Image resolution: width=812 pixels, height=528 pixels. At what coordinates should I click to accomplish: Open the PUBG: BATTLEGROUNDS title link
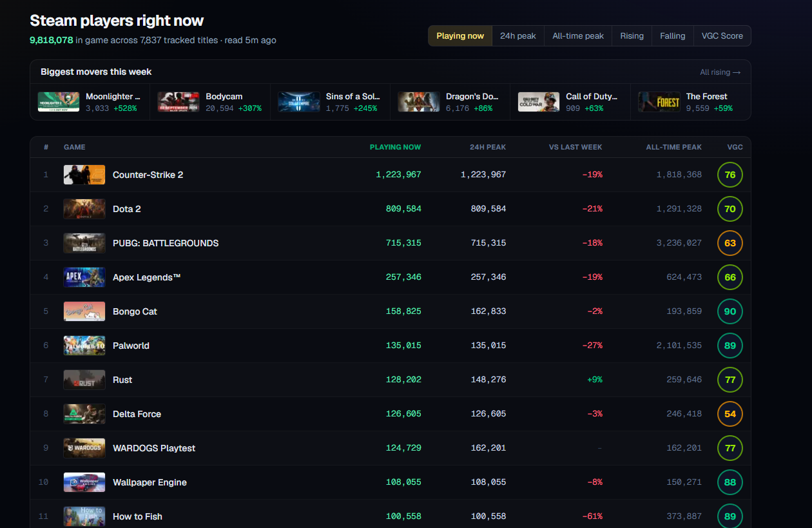point(166,243)
